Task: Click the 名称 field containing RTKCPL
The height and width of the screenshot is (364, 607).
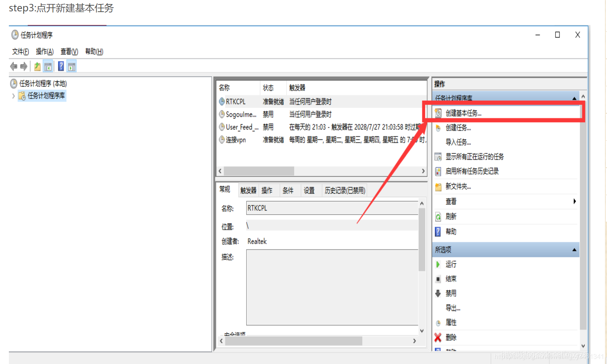Action: (x=333, y=208)
